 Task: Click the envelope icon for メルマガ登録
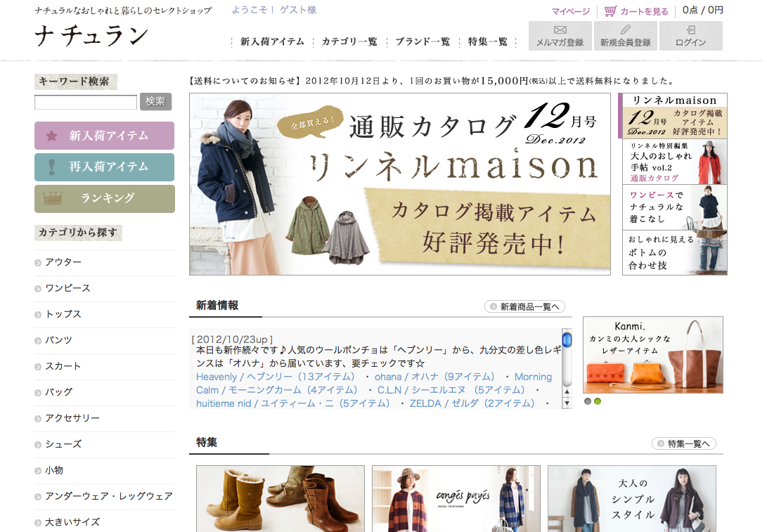560,30
